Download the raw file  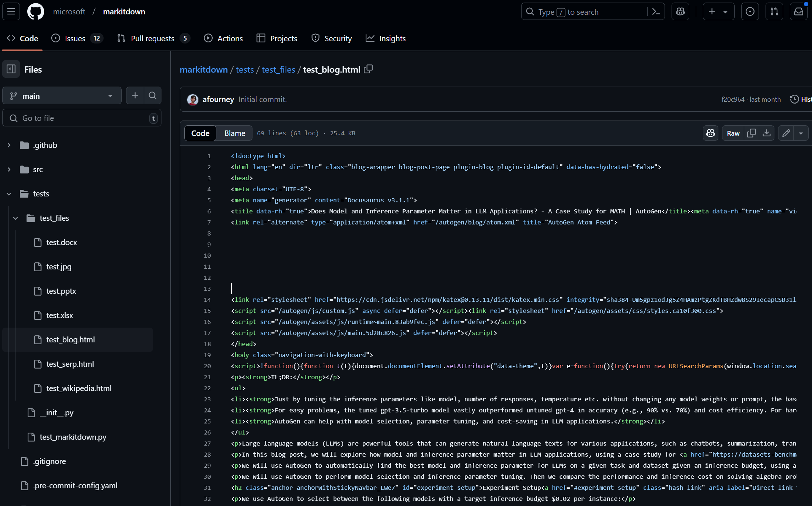767,133
